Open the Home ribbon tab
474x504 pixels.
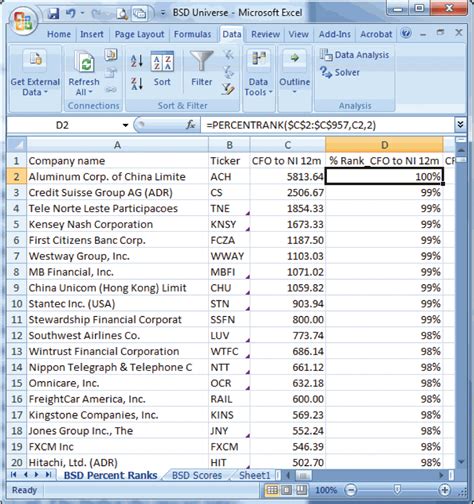click(59, 34)
